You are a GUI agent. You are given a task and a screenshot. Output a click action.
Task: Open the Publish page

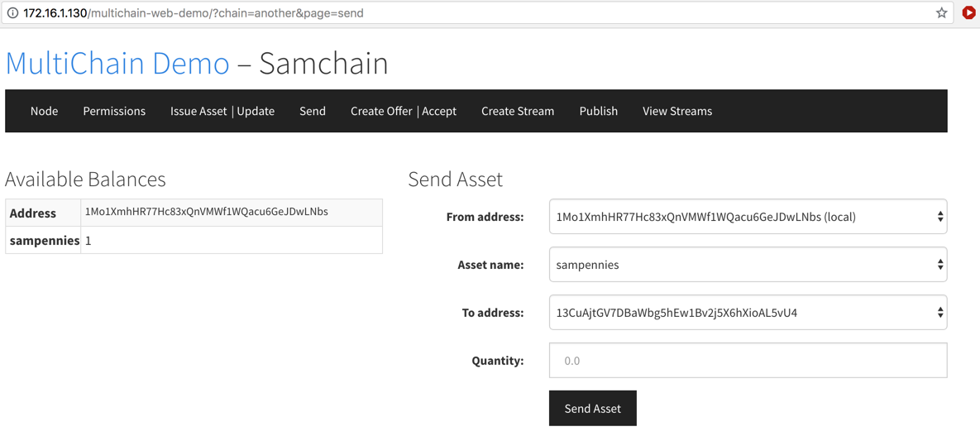tap(599, 111)
